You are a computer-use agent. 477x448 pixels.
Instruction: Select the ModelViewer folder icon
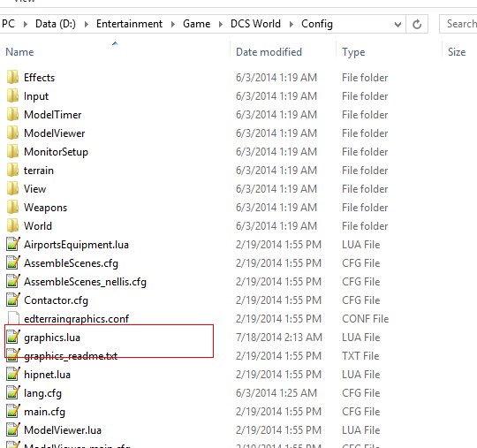(12, 133)
